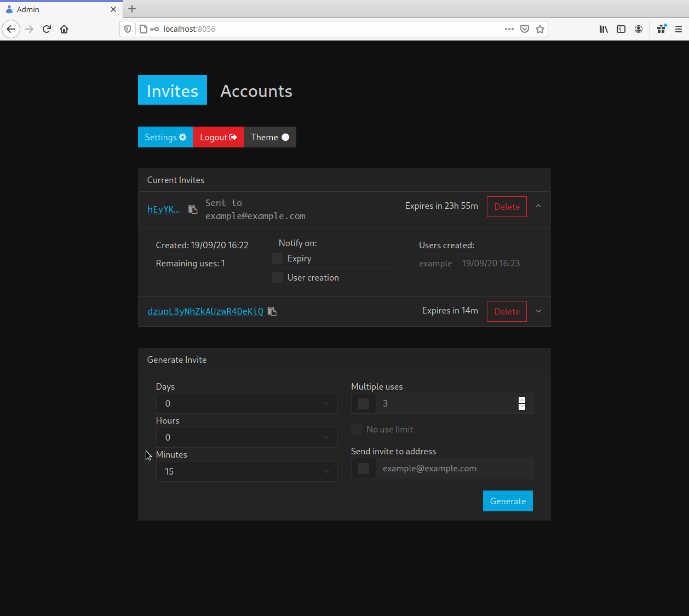Click the '19/09/20 16:23' user creation time
The height and width of the screenshot is (616, 689).
(x=491, y=263)
